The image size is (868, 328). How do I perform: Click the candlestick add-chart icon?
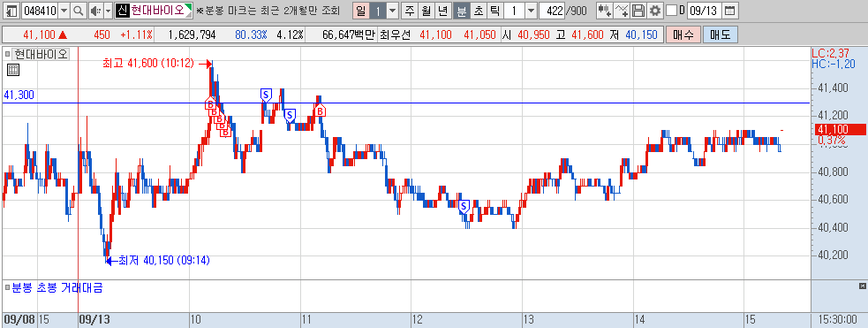coord(605,11)
